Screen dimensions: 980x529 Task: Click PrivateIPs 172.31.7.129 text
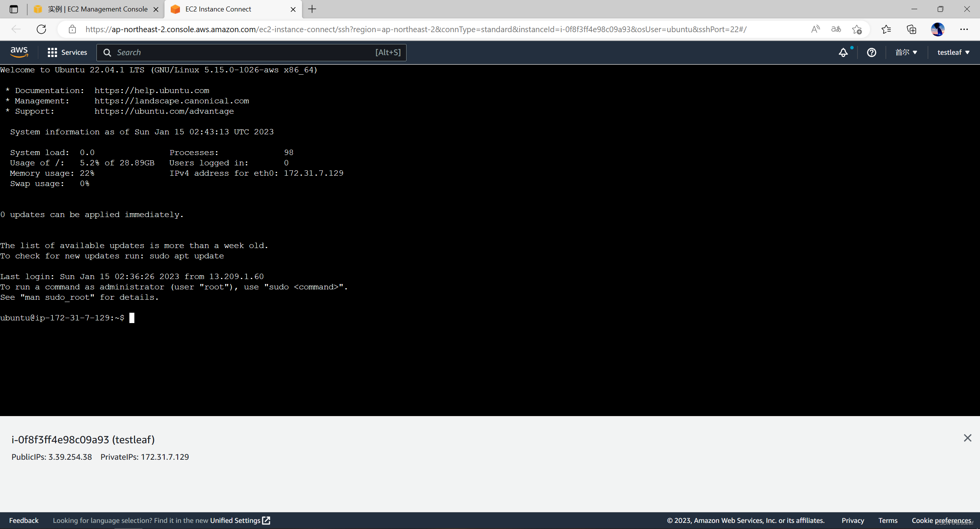(145, 457)
